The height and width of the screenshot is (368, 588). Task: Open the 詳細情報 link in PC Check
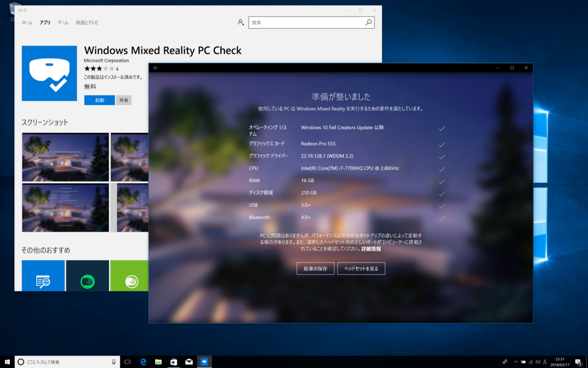372,248
